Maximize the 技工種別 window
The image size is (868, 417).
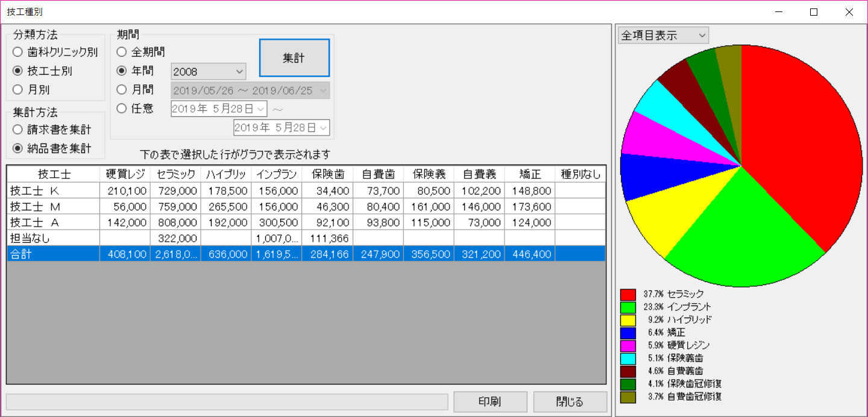click(x=814, y=12)
